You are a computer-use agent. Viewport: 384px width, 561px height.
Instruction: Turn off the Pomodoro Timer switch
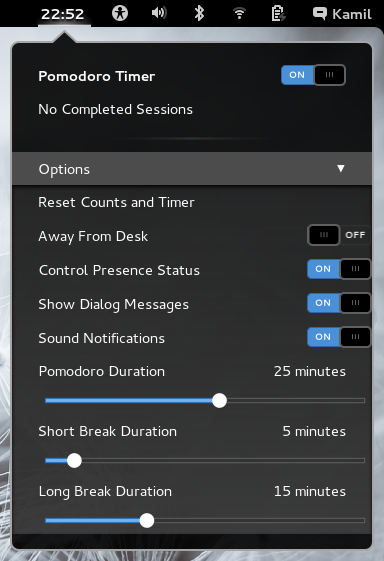point(313,75)
